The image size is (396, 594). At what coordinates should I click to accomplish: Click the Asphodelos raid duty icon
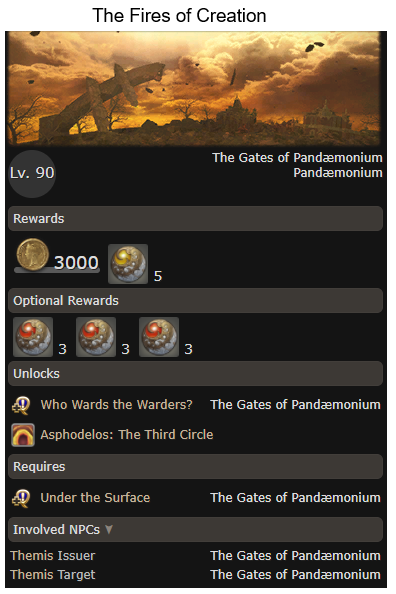[23, 435]
